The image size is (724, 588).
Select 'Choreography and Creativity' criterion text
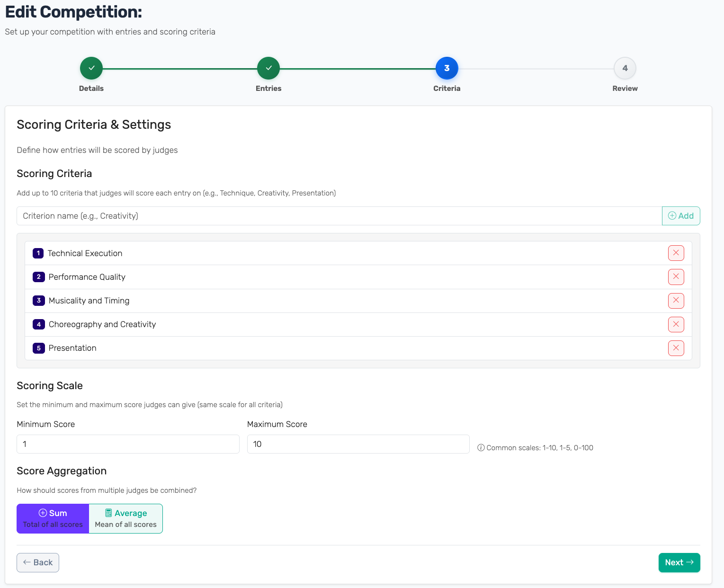pos(102,324)
